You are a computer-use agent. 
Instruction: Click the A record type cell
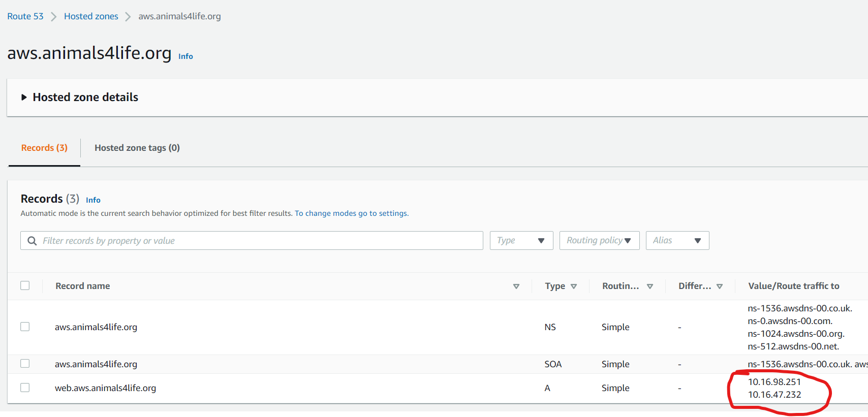(547, 388)
